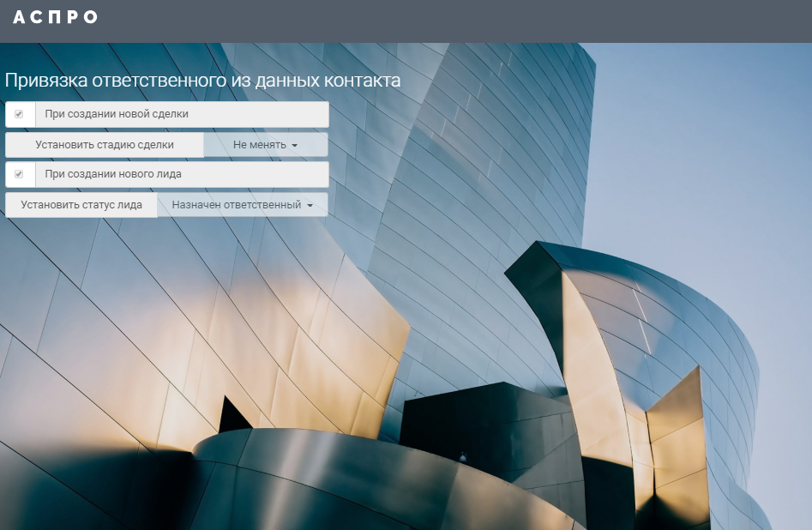The width and height of the screenshot is (812, 530).
Task: Click the caret arrow beside "Назначен ответственный"
Action: pyautogui.click(x=310, y=206)
